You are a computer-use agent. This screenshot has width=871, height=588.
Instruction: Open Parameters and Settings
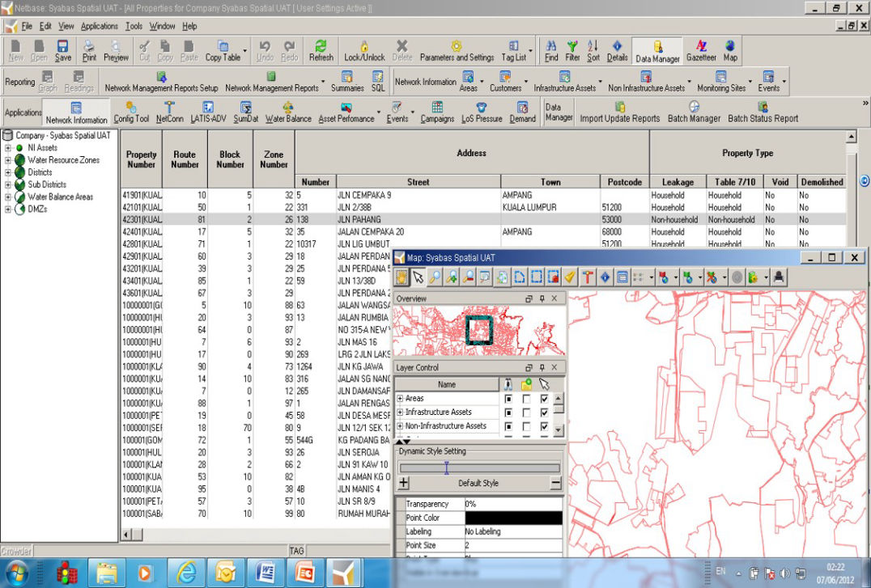click(x=457, y=50)
